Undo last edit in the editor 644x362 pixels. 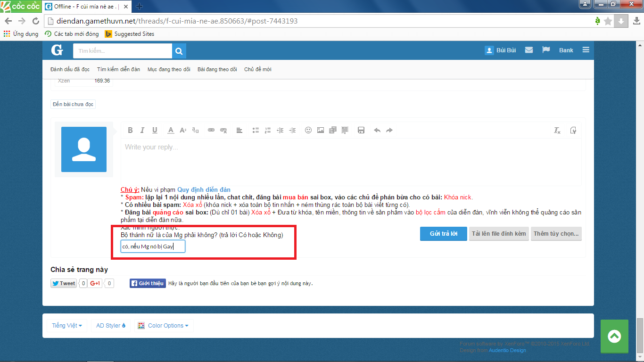377,131
